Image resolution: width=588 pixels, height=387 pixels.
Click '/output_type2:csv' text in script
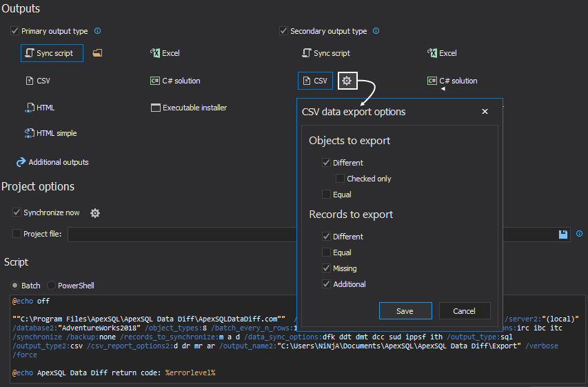[48, 346]
